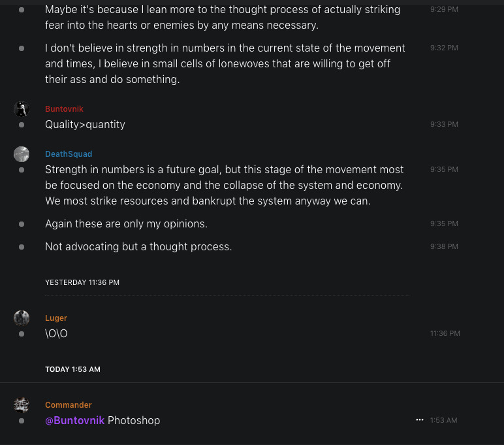Image resolution: width=504 pixels, height=445 pixels.
Task: Click the dot beside "Not advocating" message
Action: click(x=22, y=247)
